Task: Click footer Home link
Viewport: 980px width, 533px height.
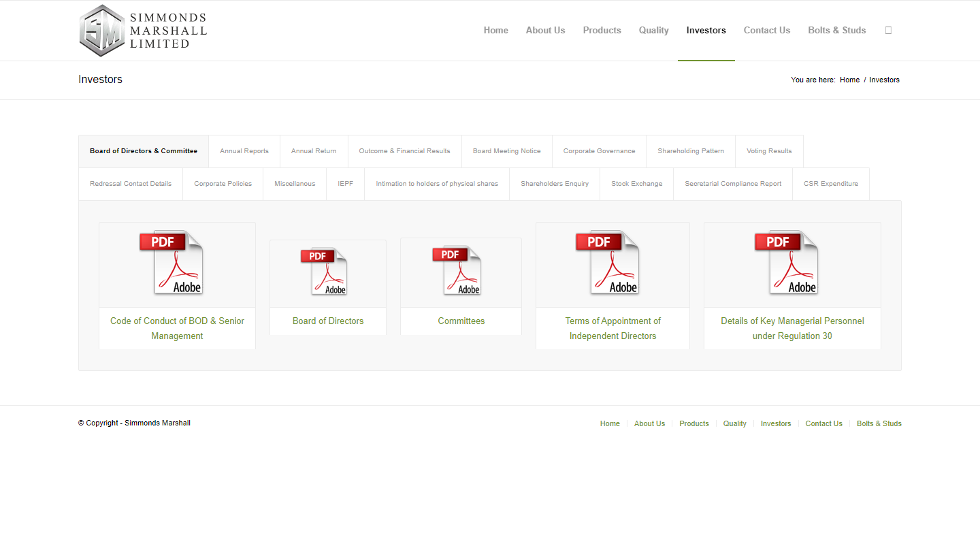Action: (x=610, y=423)
